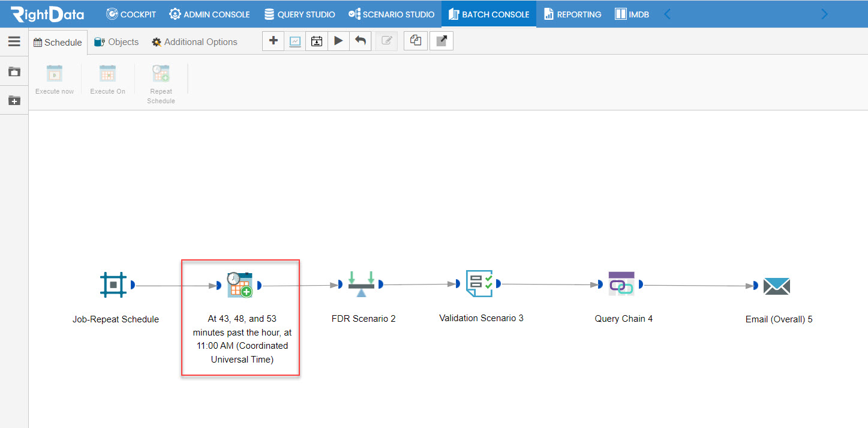This screenshot has width=868, height=428.
Task: Switch to the Objects tab
Action: click(x=116, y=41)
